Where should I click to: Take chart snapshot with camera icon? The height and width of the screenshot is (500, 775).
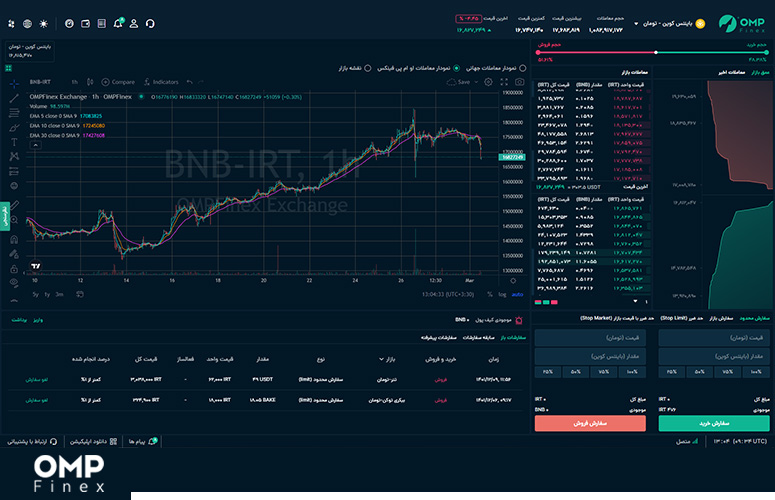pos(519,82)
